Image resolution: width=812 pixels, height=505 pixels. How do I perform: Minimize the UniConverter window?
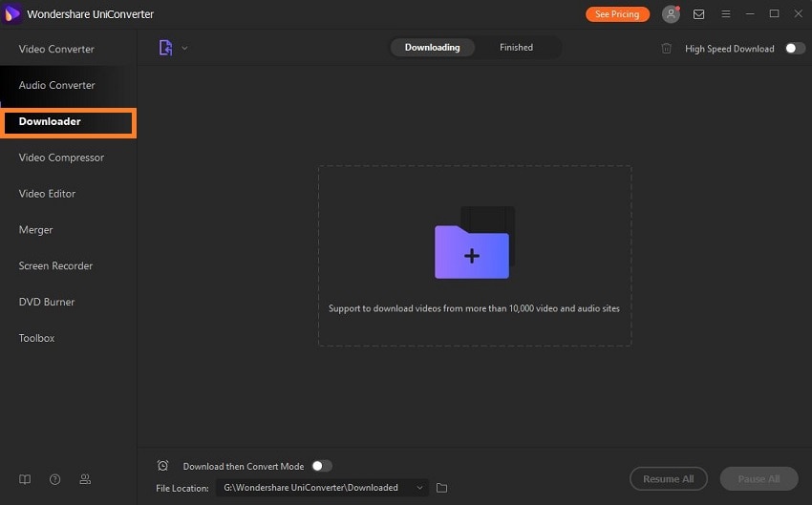coord(750,14)
